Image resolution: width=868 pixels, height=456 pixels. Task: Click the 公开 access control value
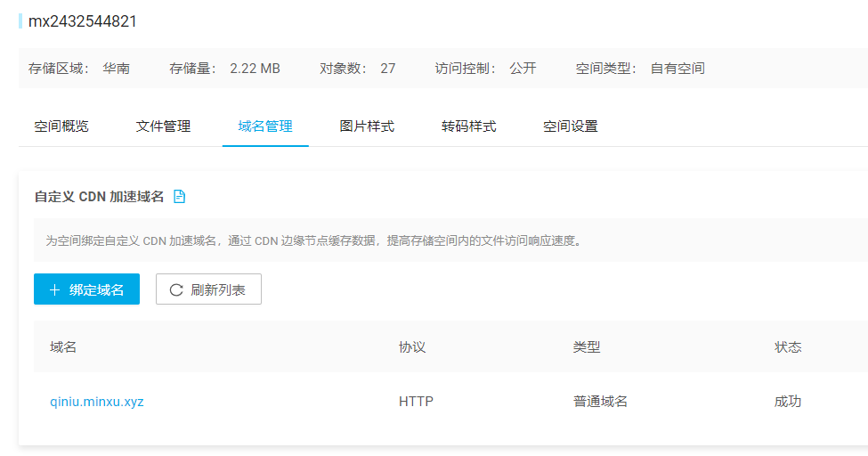point(523,69)
